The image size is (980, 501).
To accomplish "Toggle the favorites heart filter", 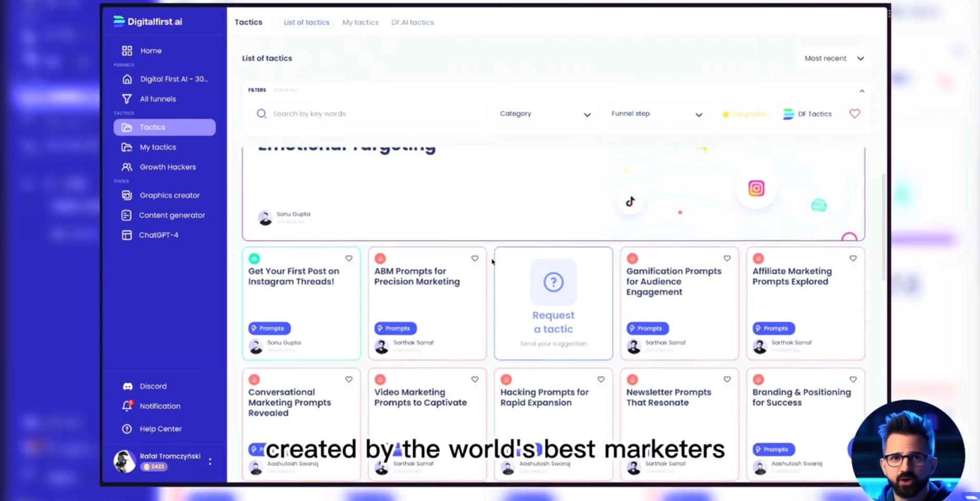I will pos(854,114).
